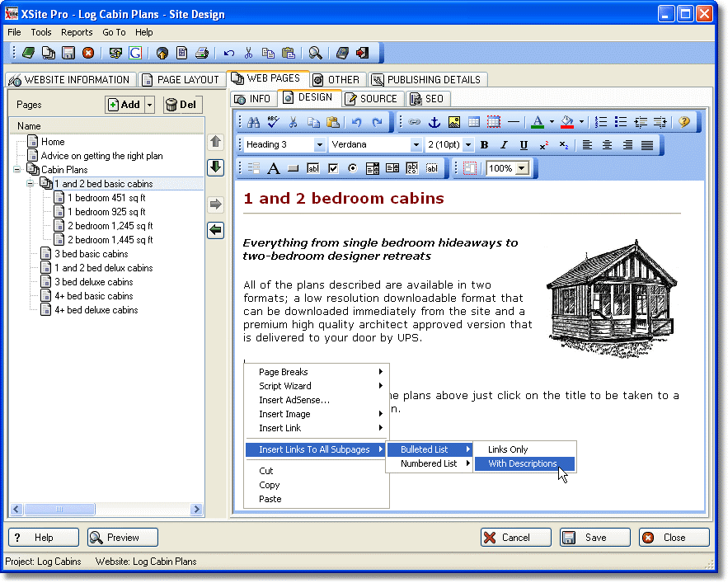Choose With Descriptions in the submenu
This screenshot has width=728, height=583.
click(524, 463)
